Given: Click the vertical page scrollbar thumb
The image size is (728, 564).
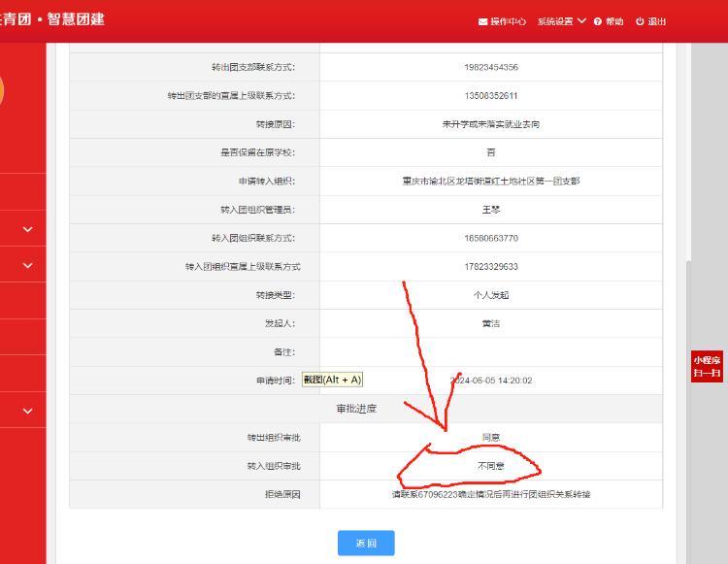Looking at the screenshot, I should click(x=688, y=411).
